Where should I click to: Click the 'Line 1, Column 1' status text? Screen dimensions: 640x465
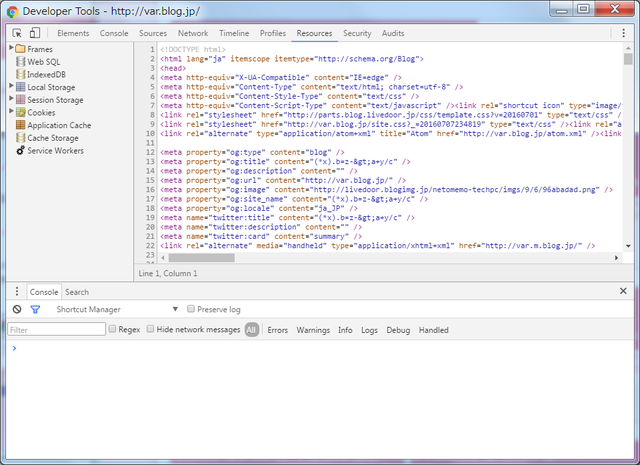tap(168, 273)
